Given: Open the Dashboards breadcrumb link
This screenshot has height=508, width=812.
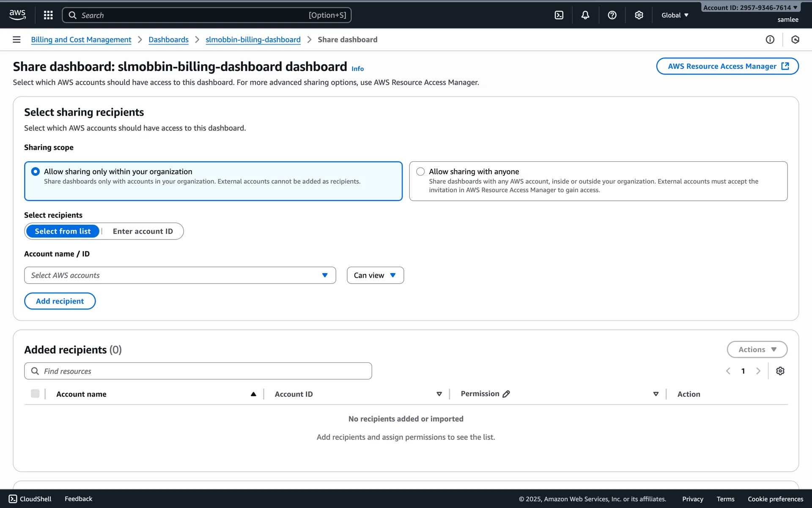Looking at the screenshot, I should tap(168, 39).
